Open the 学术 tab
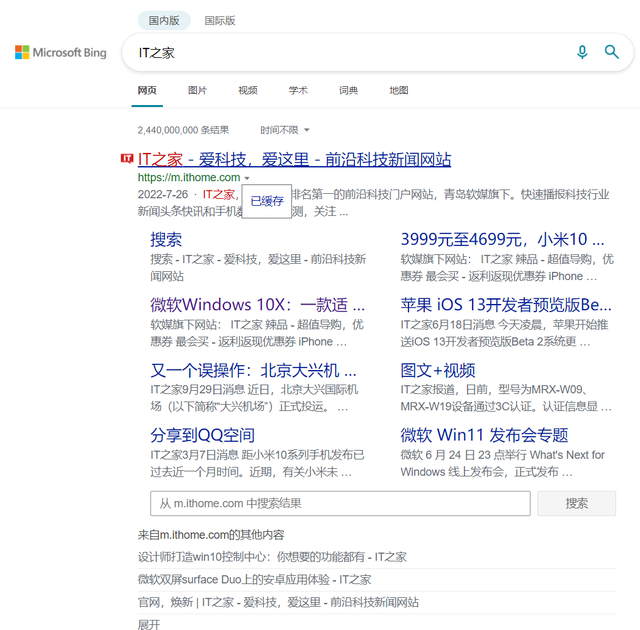The width and height of the screenshot is (640, 630). (298, 90)
